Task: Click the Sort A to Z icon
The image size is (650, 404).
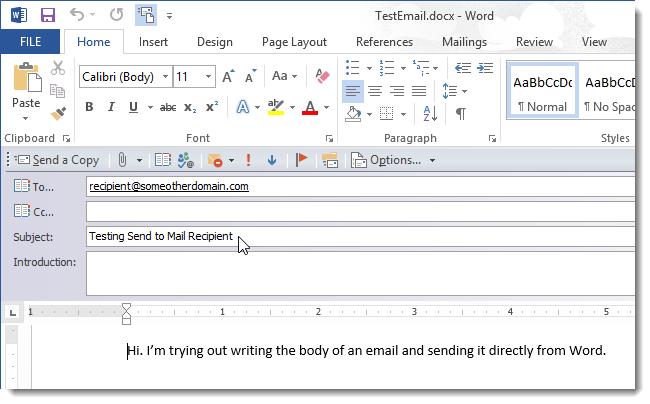Action: click(430, 113)
